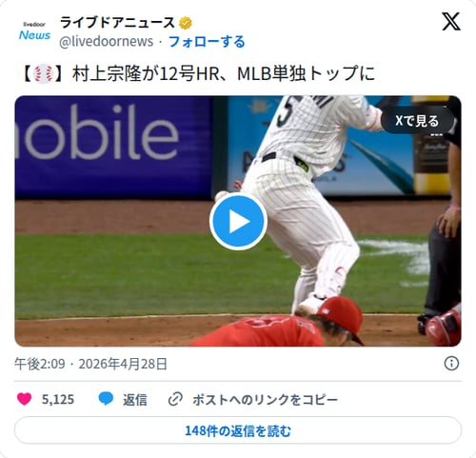Click the X logo icon
This screenshot has height=458, width=476.
pyautogui.click(x=451, y=22)
